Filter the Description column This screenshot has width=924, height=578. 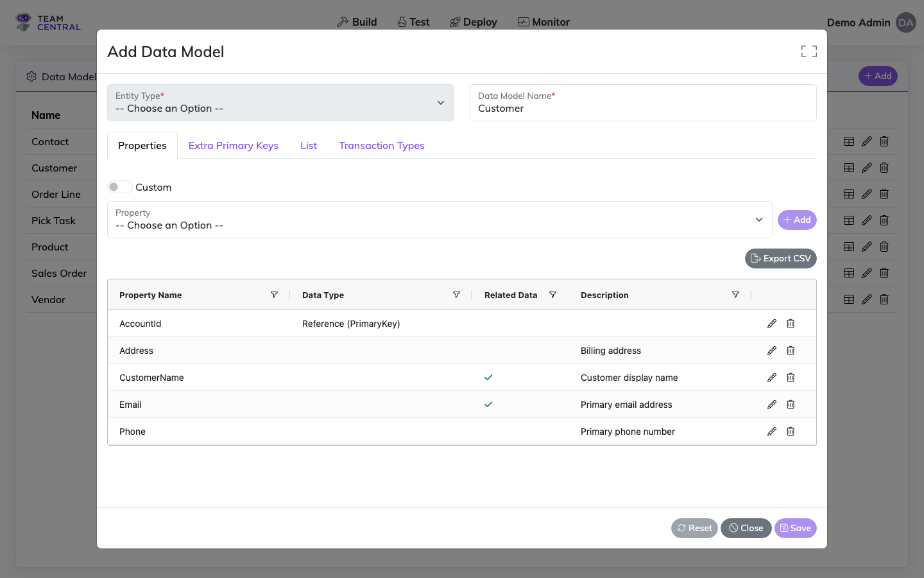point(735,295)
